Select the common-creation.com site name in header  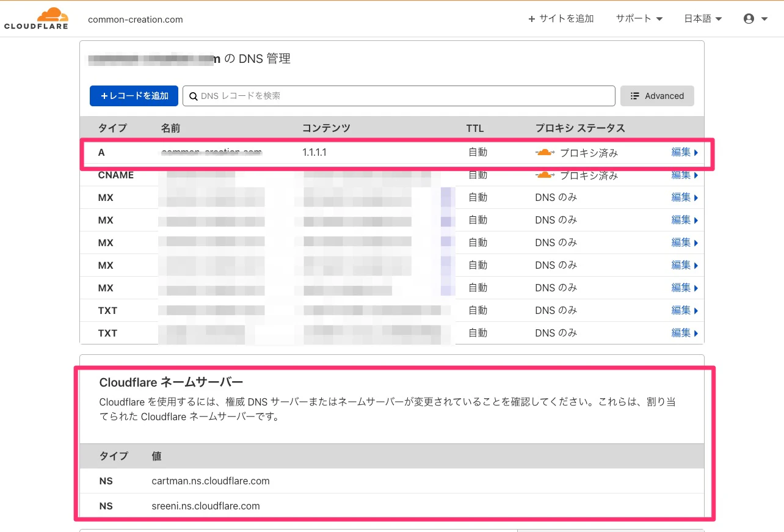click(136, 19)
